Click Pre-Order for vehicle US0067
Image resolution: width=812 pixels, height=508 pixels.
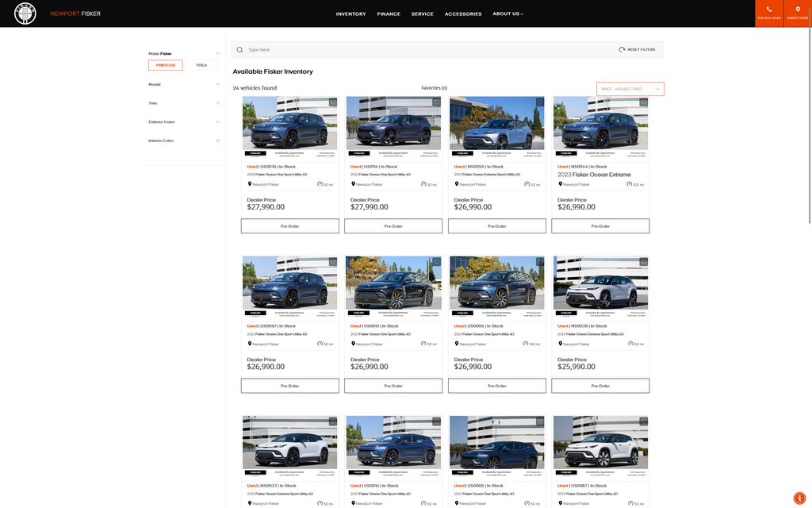point(290,386)
